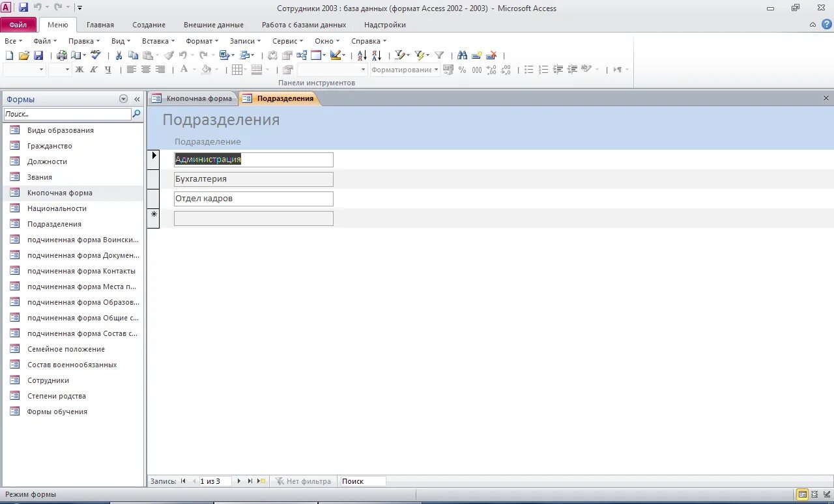Image resolution: width=834 pixels, height=504 pixels.
Task: Click the Align text left icon
Action: coord(131,70)
